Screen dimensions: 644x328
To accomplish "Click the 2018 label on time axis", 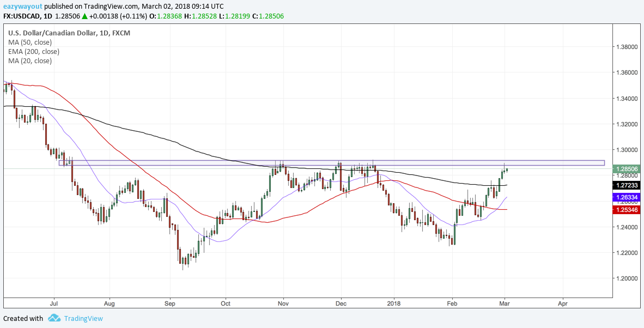I will coord(394,304).
